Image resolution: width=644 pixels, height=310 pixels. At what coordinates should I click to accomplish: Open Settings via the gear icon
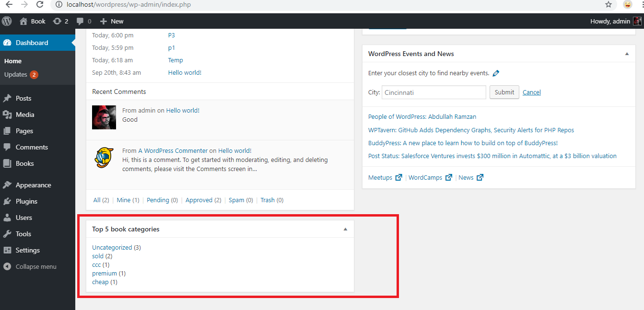(x=11, y=250)
